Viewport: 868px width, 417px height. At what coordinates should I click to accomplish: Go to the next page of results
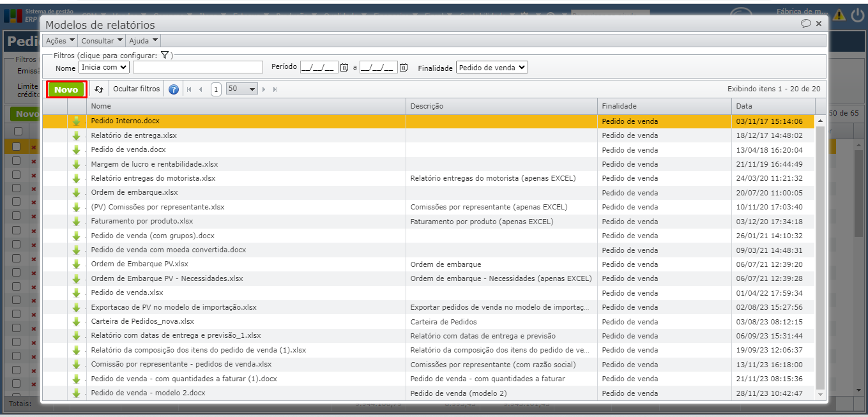click(x=264, y=89)
